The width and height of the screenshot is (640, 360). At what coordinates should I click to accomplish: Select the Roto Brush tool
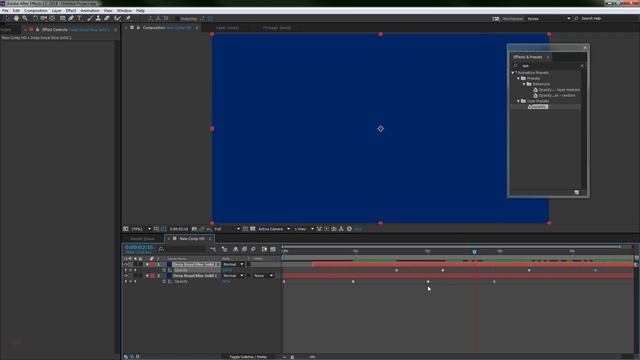click(118, 18)
